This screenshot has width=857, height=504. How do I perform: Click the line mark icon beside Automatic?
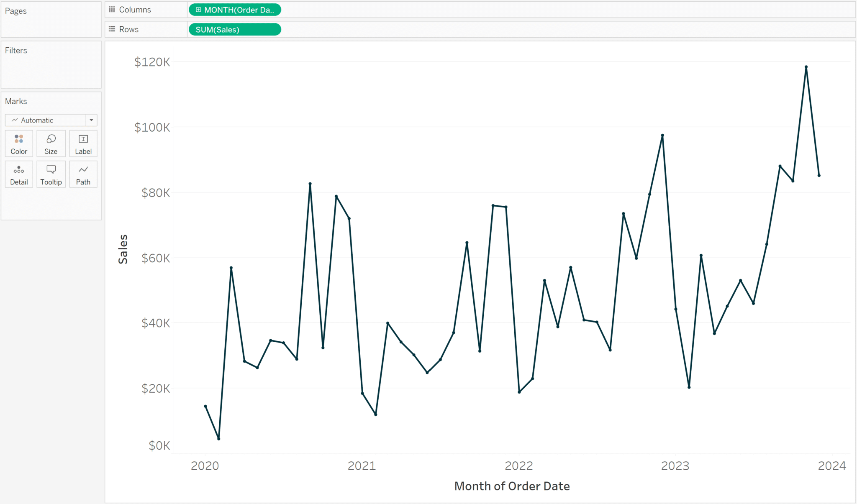pyautogui.click(x=14, y=120)
